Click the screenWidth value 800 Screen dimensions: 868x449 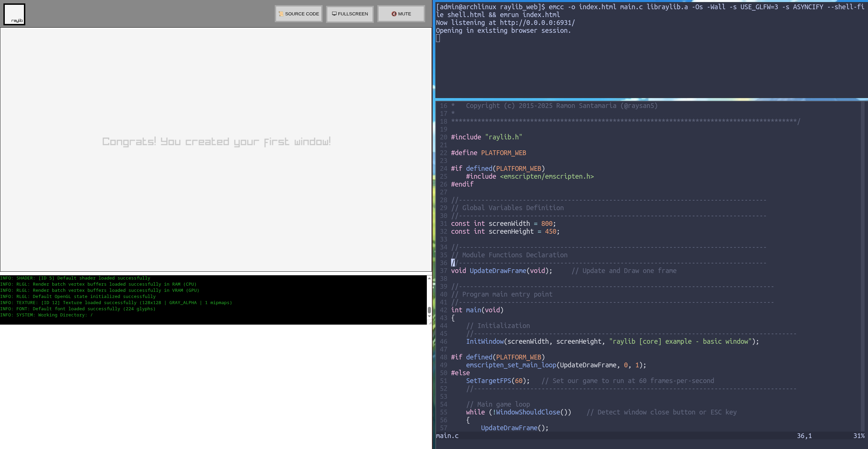[546, 223]
